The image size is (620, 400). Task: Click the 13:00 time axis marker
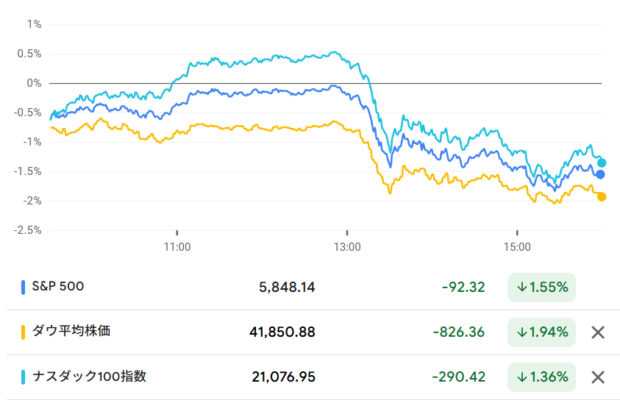pyautogui.click(x=347, y=247)
